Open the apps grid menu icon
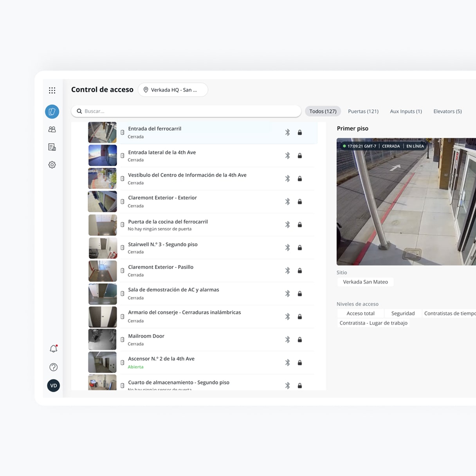 coord(52,90)
